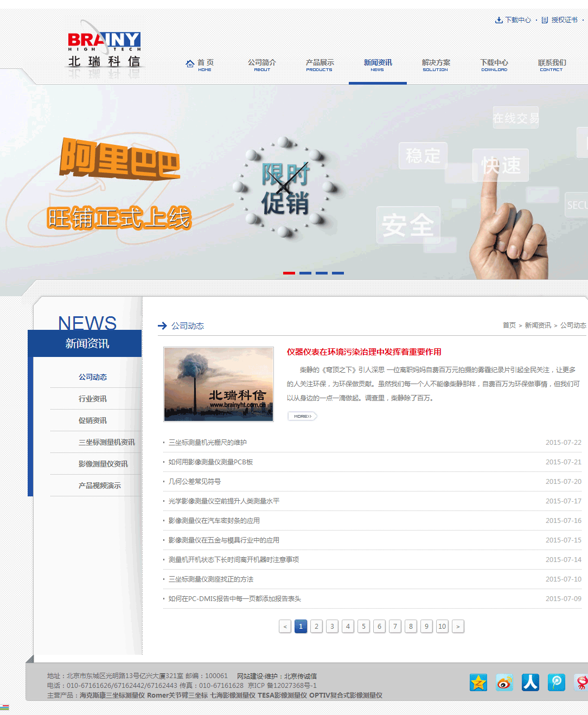Share via the Sina Weibo icon
The image size is (588, 715).
click(504, 682)
